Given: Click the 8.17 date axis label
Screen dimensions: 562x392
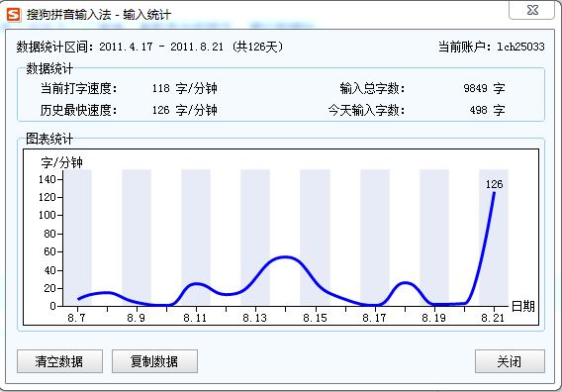Looking at the screenshot, I should pyautogui.click(x=374, y=318).
